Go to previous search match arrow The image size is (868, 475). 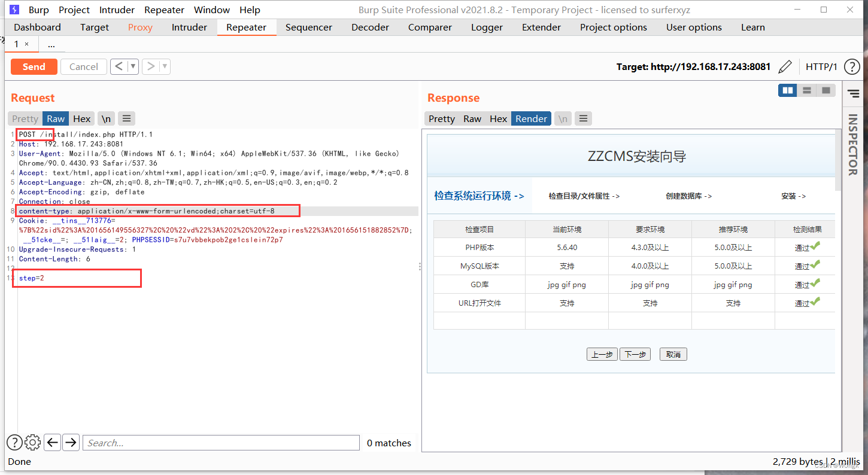pyautogui.click(x=53, y=443)
